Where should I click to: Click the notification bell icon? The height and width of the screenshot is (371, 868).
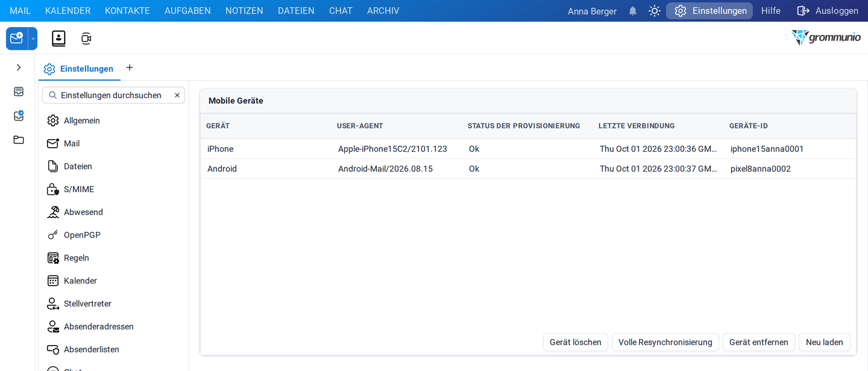pyautogui.click(x=632, y=11)
